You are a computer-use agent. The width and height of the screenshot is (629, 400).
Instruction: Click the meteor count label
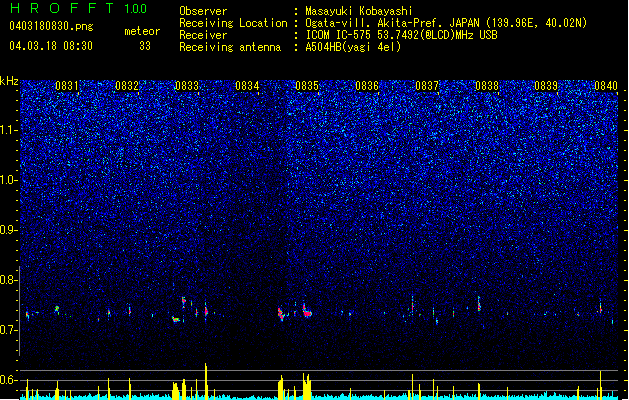click(x=142, y=31)
